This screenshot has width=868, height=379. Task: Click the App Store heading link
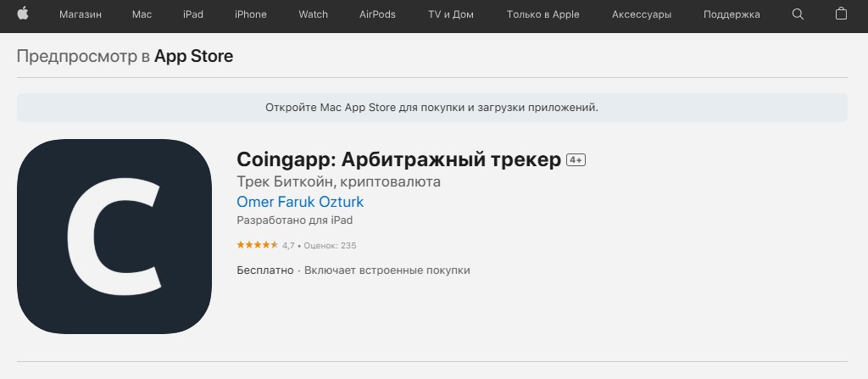click(193, 57)
